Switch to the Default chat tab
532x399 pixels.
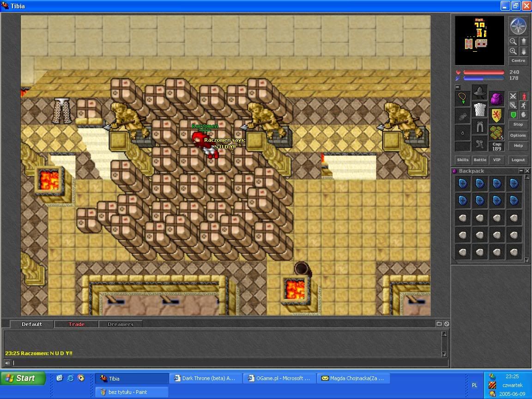click(x=31, y=324)
